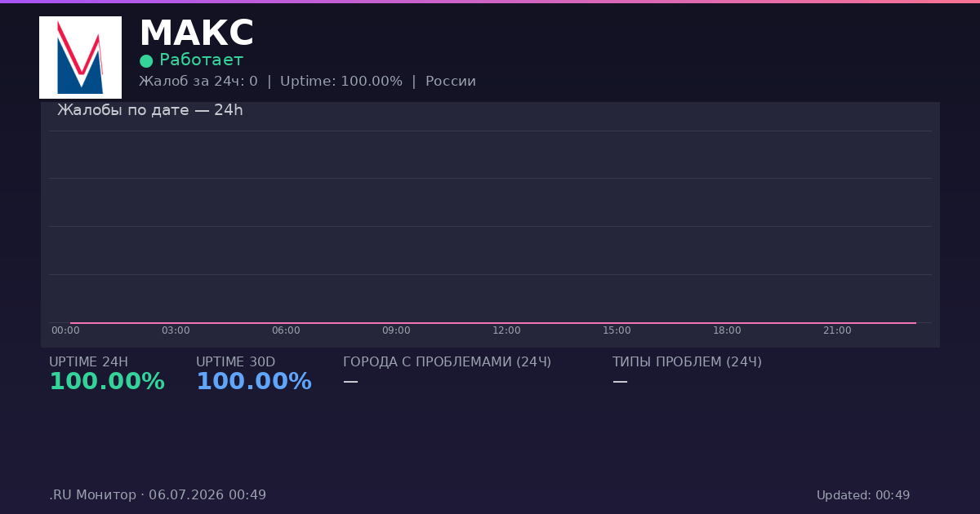Click the 06:00 time axis label
The image size is (980, 514).
(x=286, y=330)
